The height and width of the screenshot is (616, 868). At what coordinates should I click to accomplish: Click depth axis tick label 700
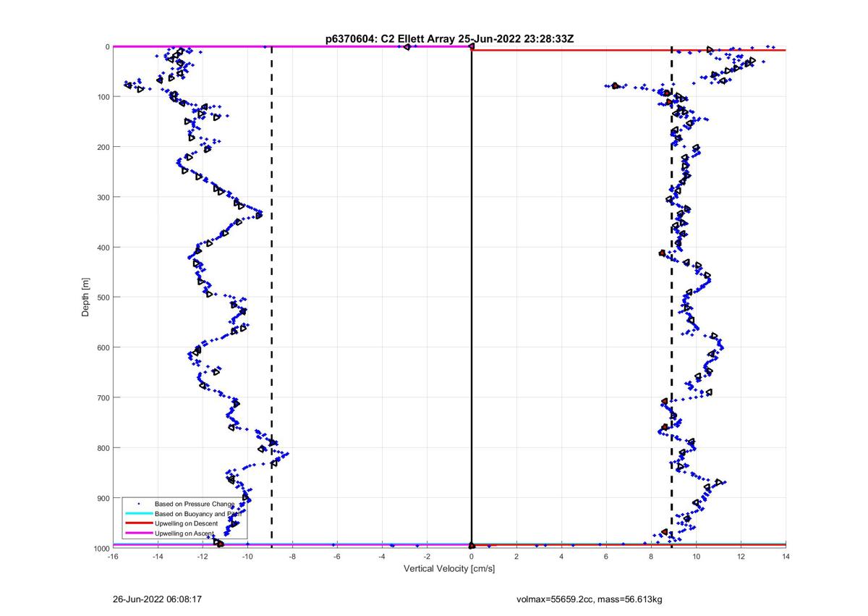coord(103,397)
